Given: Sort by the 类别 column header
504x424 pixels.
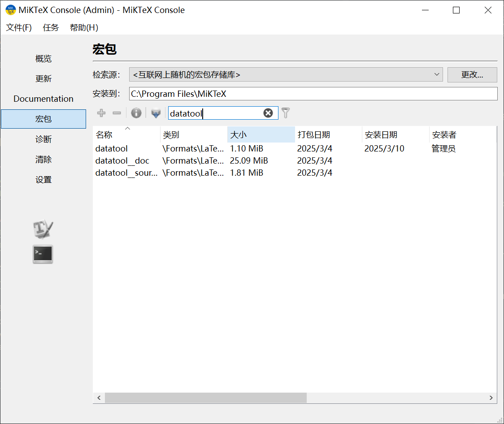Looking at the screenshot, I should [194, 134].
